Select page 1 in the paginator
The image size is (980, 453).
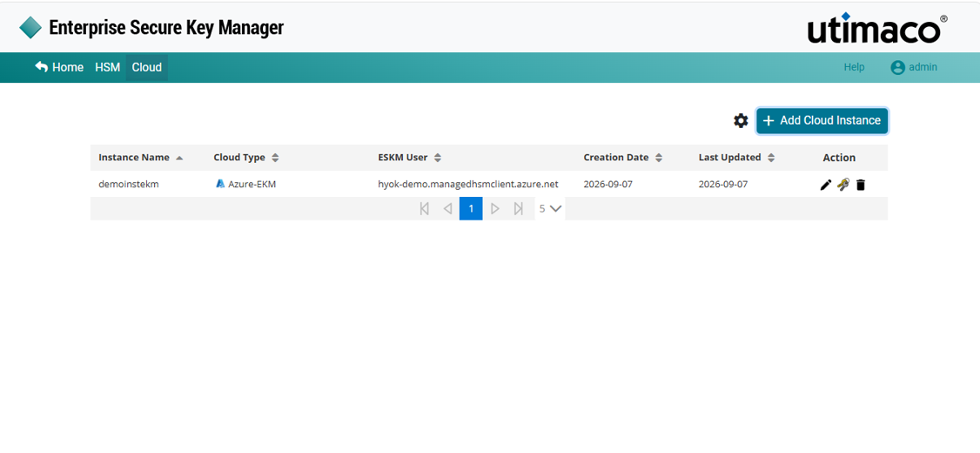coord(471,208)
